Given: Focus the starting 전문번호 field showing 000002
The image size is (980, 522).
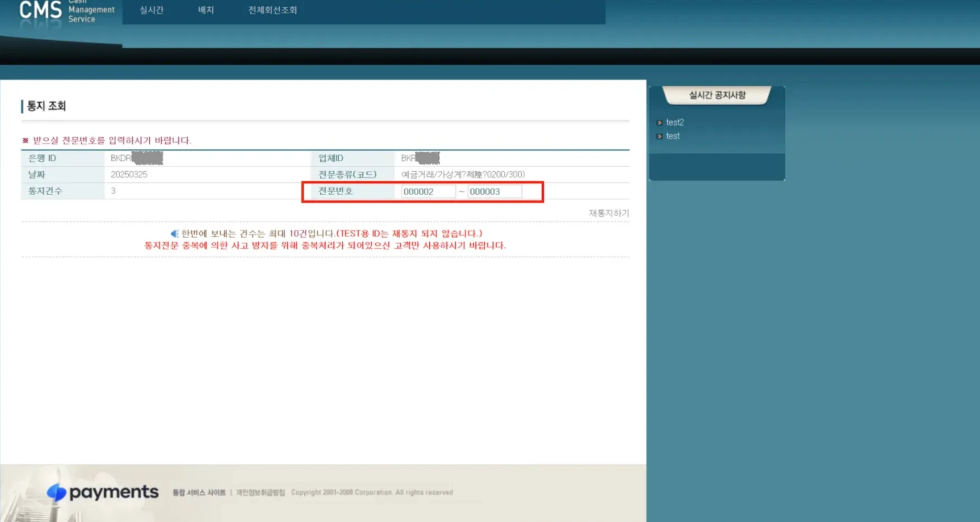Looking at the screenshot, I should tap(427, 191).
